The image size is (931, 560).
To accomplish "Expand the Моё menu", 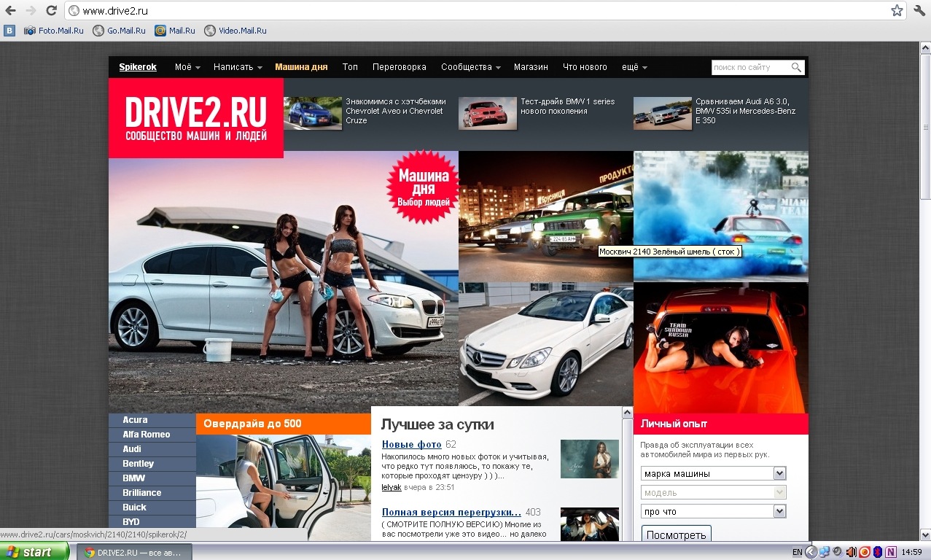I will (187, 67).
